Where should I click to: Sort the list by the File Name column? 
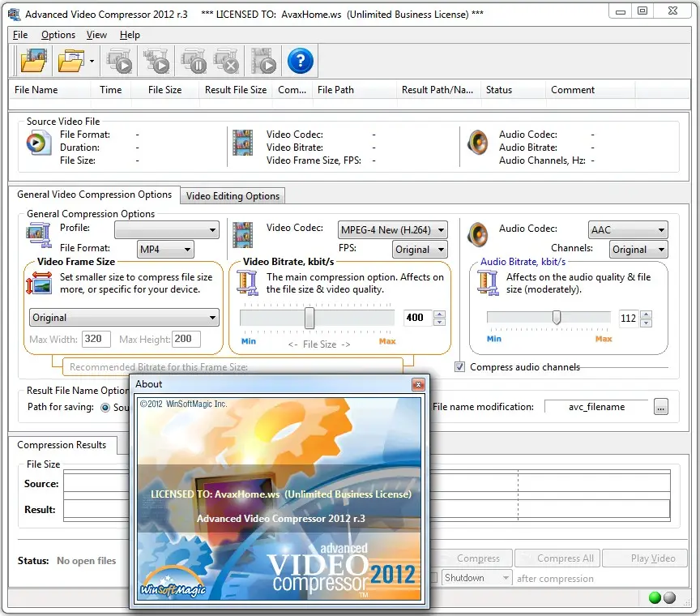49,90
